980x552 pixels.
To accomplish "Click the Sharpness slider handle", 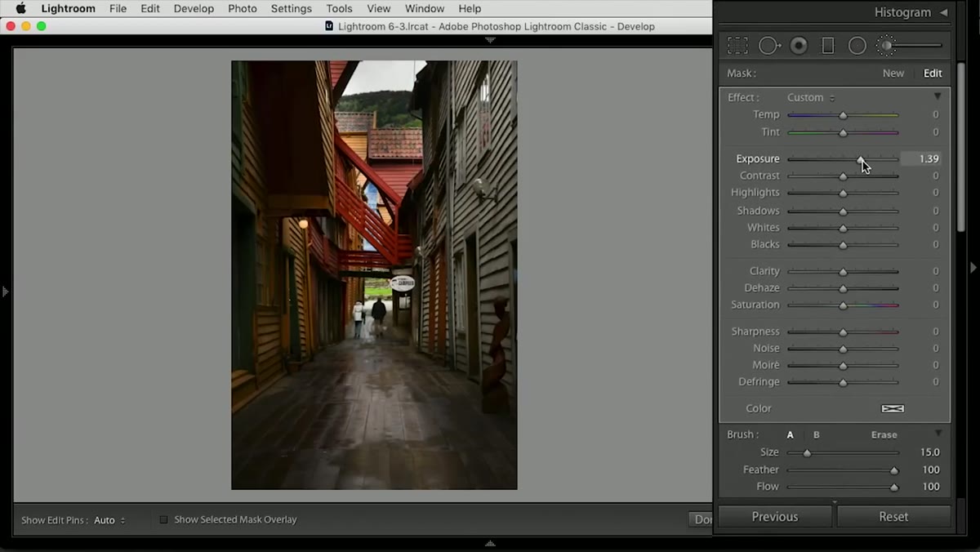I will (x=843, y=332).
